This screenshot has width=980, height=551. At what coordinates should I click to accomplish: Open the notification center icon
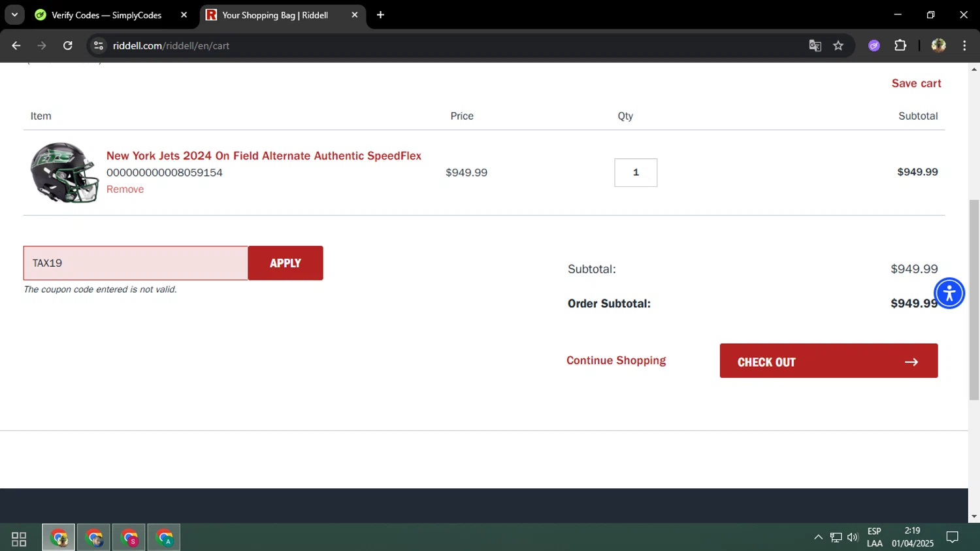(953, 537)
